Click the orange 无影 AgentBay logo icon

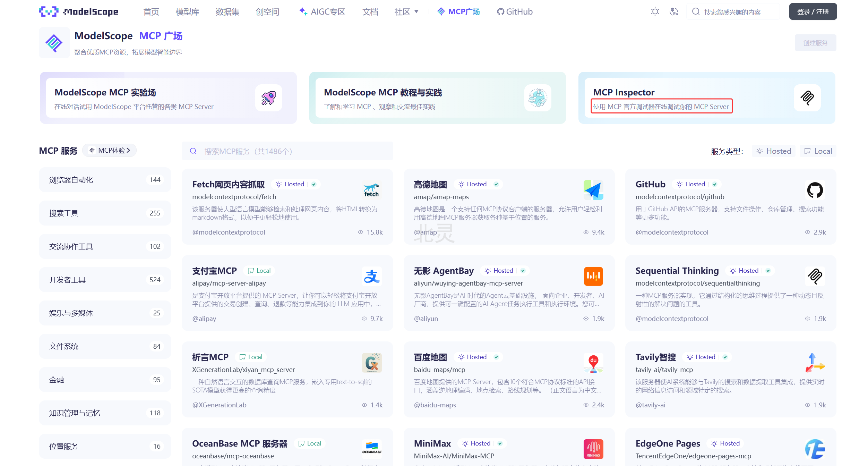(x=593, y=277)
